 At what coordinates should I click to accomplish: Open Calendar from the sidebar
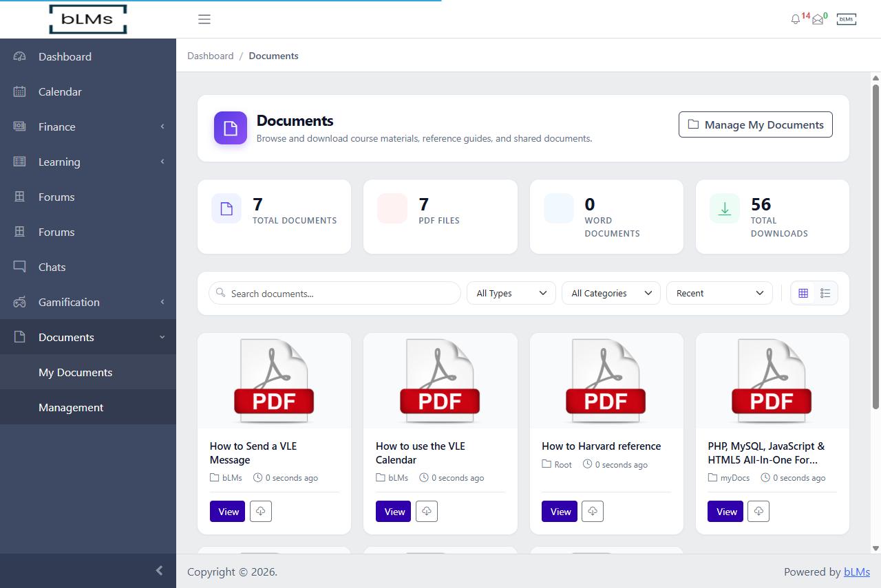(88, 91)
